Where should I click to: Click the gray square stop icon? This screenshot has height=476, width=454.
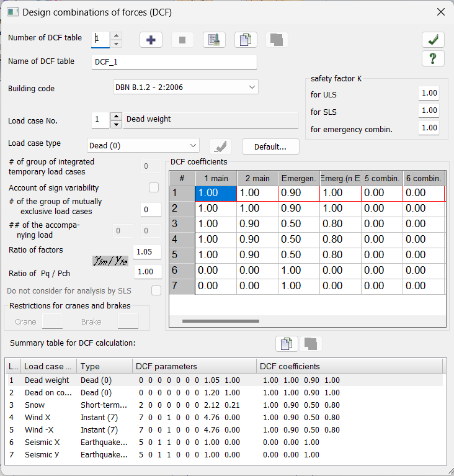[x=182, y=40]
